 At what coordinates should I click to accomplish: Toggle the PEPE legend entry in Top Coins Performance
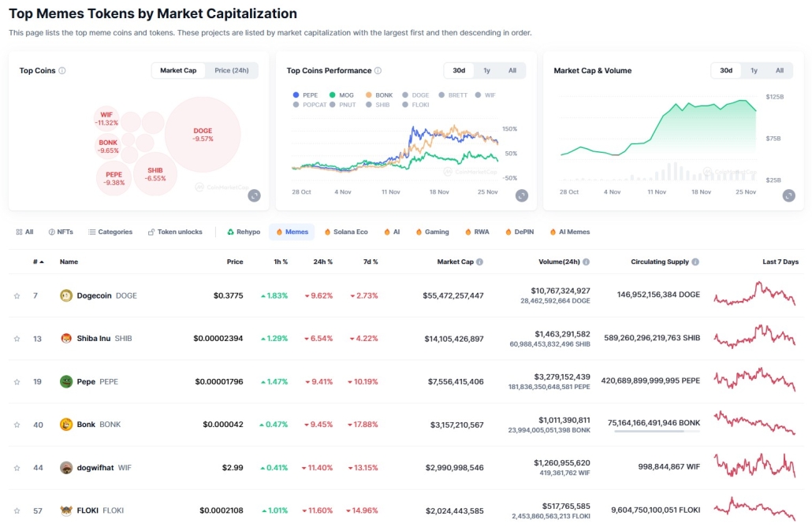[x=306, y=95]
